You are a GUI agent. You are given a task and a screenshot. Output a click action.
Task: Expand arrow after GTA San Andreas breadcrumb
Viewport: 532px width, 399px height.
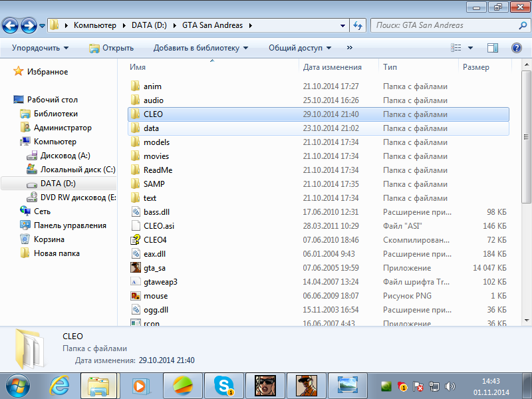point(251,25)
